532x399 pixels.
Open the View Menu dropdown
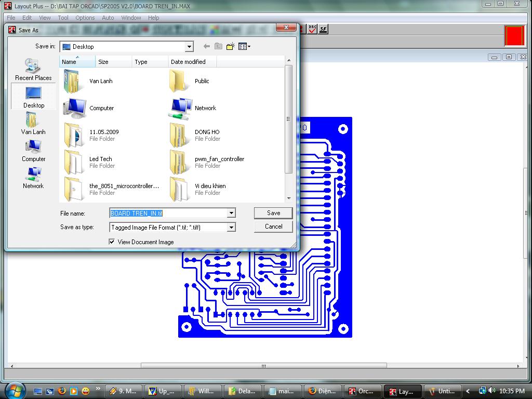pos(244,46)
